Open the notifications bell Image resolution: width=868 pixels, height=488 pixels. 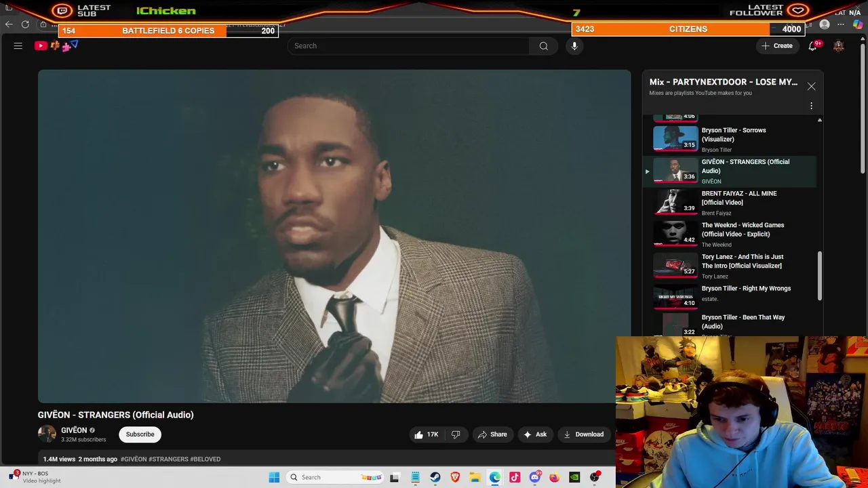[x=812, y=45]
